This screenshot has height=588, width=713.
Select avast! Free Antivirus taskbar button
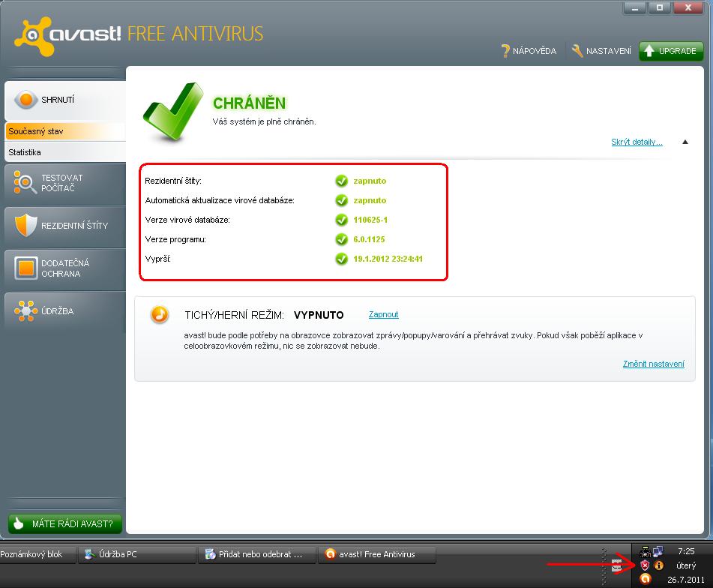[x=377, y=554]
